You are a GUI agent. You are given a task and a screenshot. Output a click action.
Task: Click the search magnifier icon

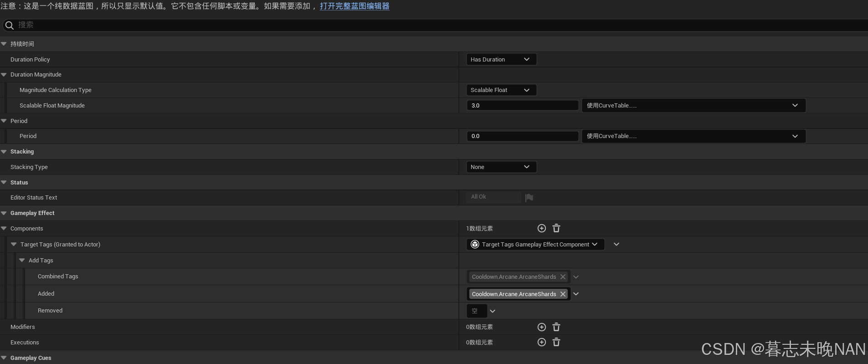[x=9, y=25]
